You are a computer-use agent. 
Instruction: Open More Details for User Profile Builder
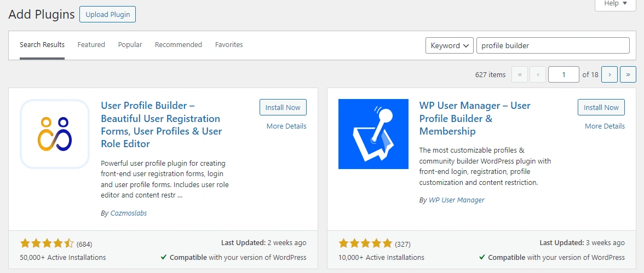tap(286, 126)
